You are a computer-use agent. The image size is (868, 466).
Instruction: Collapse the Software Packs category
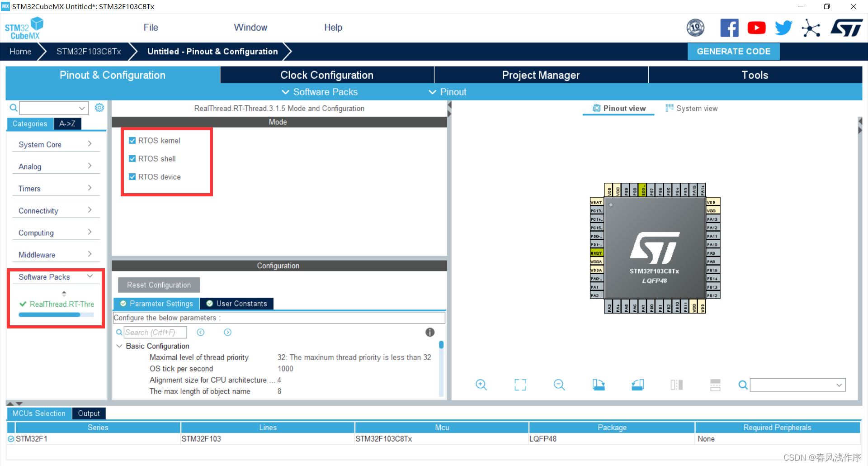pyautogui.click(x=55, y=277)
